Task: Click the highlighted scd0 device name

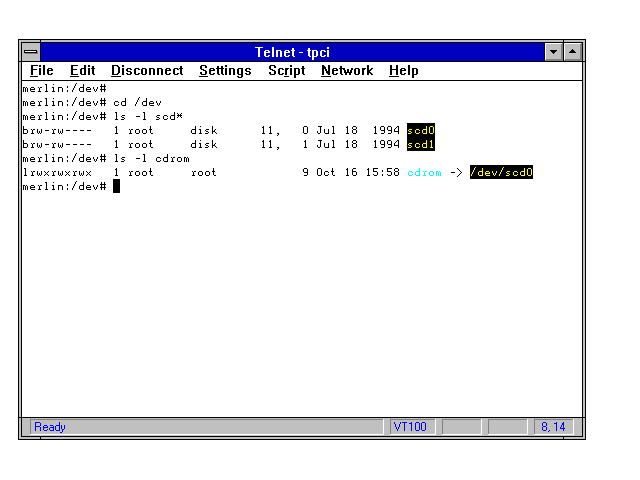Action: [x=421, y=130]
